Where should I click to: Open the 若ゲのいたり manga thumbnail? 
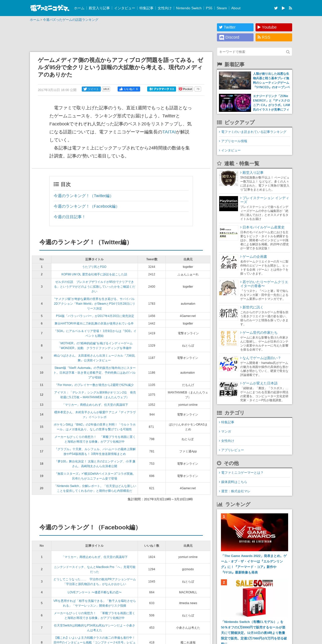coord(228,288)
